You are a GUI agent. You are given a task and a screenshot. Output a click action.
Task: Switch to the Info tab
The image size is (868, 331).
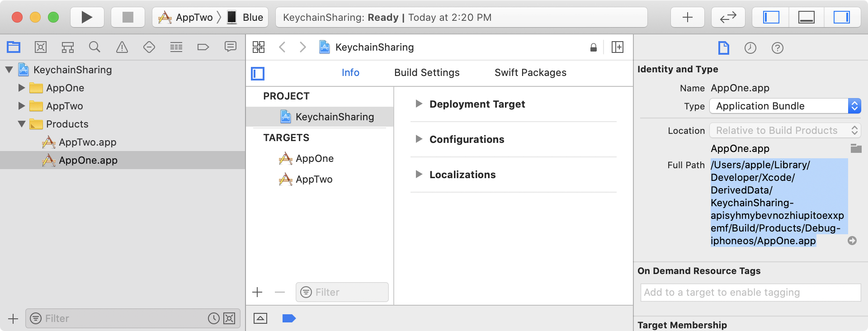(x=350, y=72)
